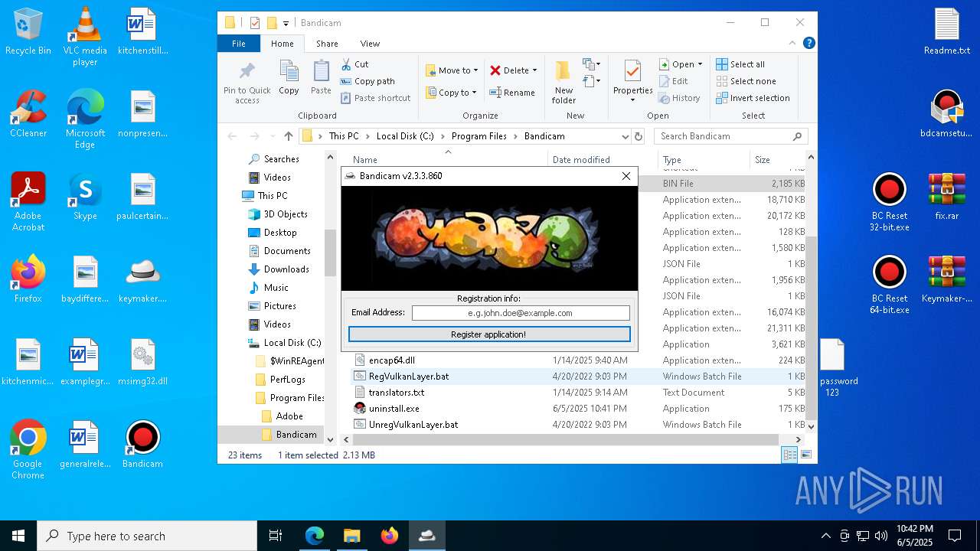
Task: Click Paste in the Clipboard group
Action: click(321, 78)
